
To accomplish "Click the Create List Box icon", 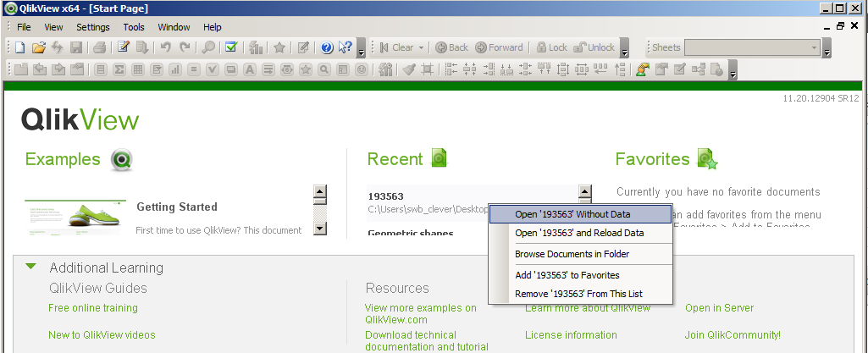I will (x=101, y=69).
